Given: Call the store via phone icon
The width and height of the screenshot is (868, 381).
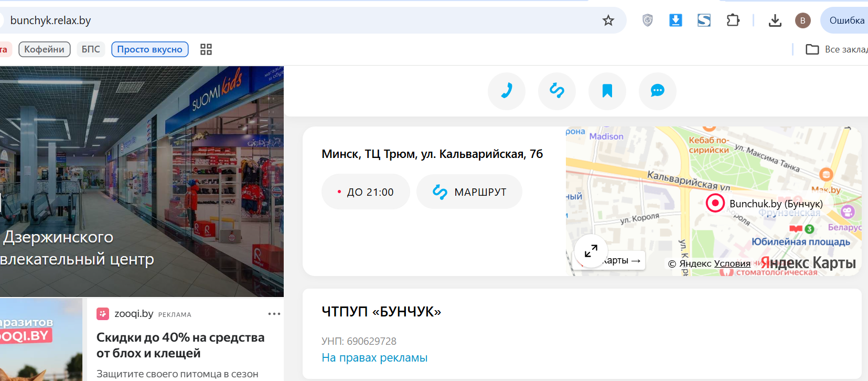Looking at the screenshot, I should pos(507,91).
